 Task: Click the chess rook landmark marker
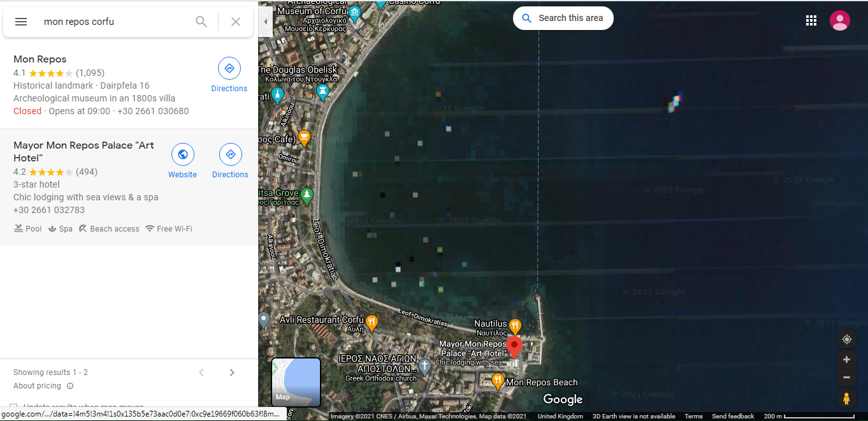323,92
